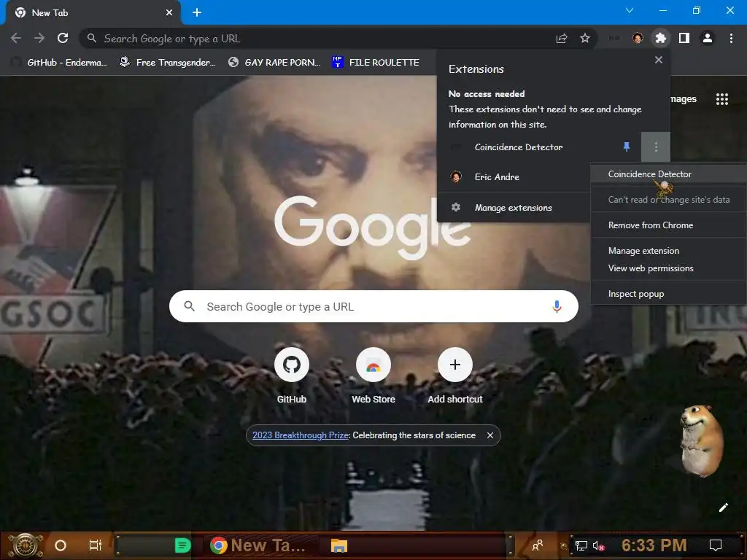Open the GitHub - Enderma bookmark
Screen dimensions: 747x560
60,63
